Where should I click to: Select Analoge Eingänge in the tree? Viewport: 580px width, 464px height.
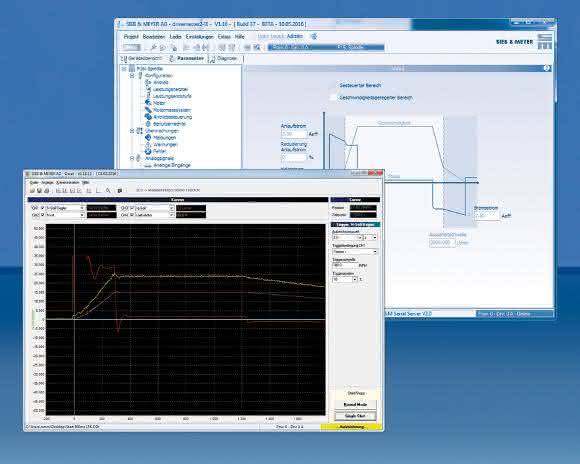pyautogui.click(x=172, y=165)
